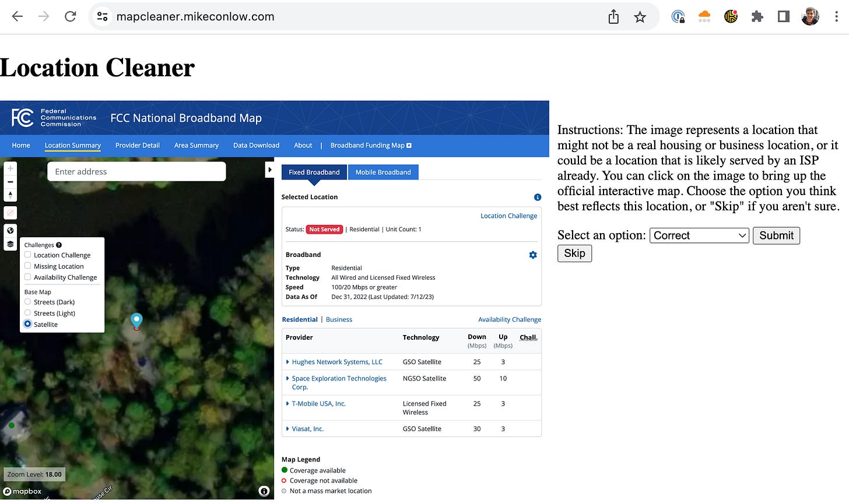
Task: Select Streets (Light) base map
Action: point(27,313)
